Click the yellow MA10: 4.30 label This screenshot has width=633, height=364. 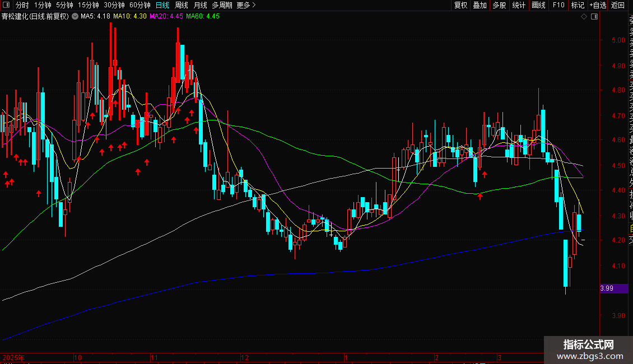click(129, 16)
